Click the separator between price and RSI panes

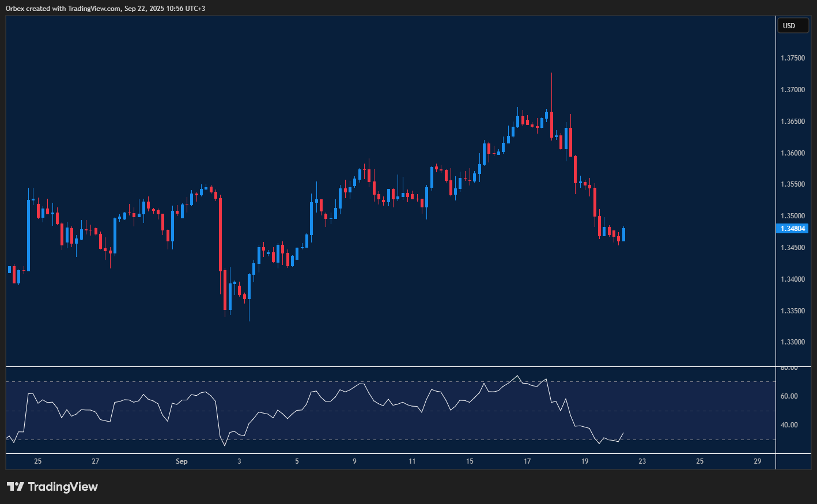pyautogui.click(x=391, y=366)
